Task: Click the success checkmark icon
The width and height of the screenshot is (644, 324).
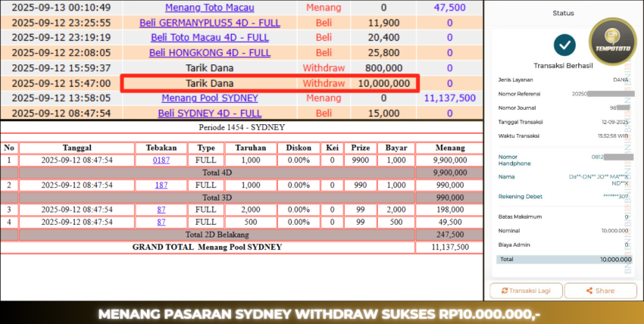Action: point(564,45)
